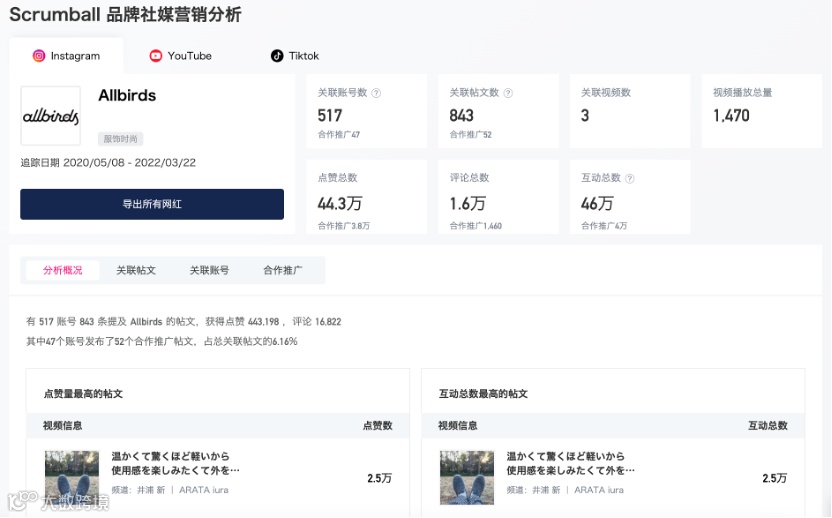
Task: Open the post title link under 互动总数最高的帖文
Action: (570, 463)
